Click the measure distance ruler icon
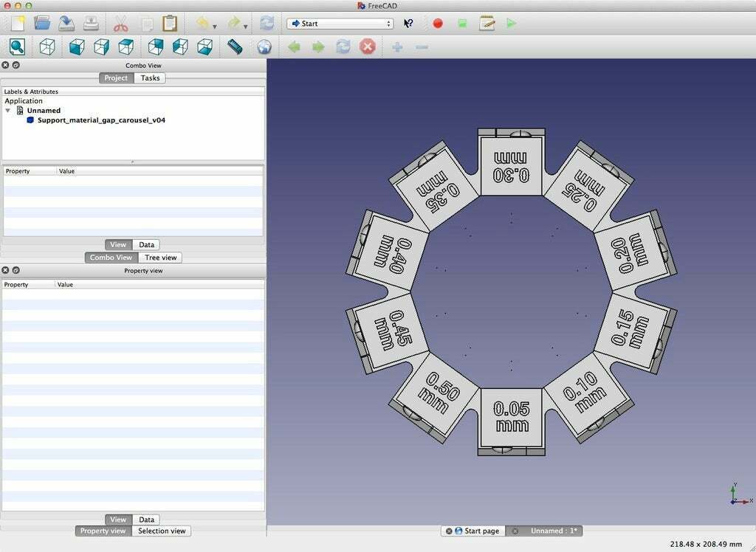Screen dimensions: 756x552 (235, 47)
